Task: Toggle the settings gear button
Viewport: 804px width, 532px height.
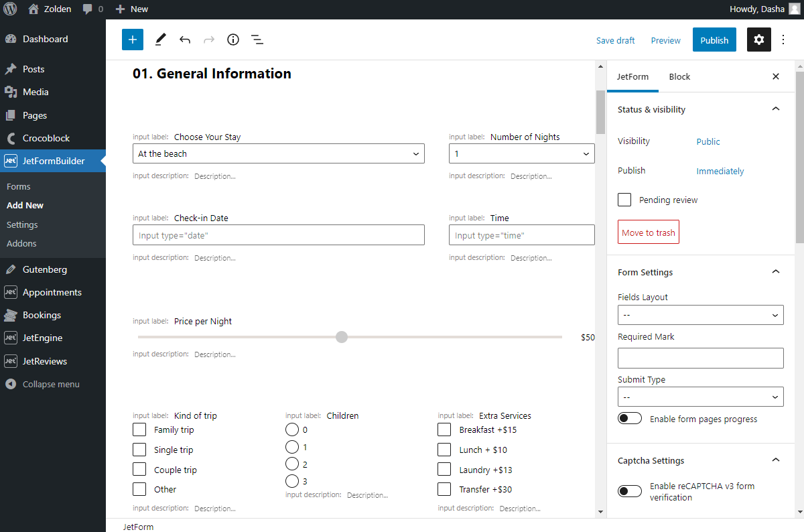Action: point(758,40)
